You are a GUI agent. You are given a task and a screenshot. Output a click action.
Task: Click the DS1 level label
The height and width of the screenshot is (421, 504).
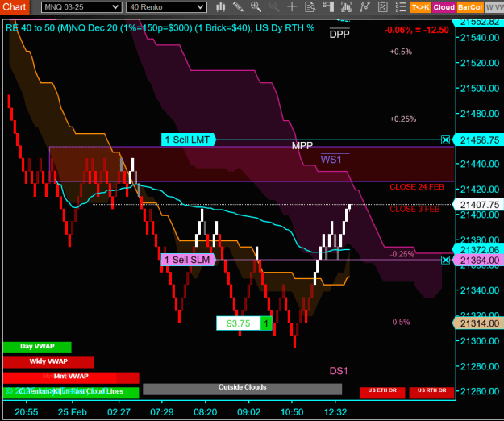(x=339, y=371)
